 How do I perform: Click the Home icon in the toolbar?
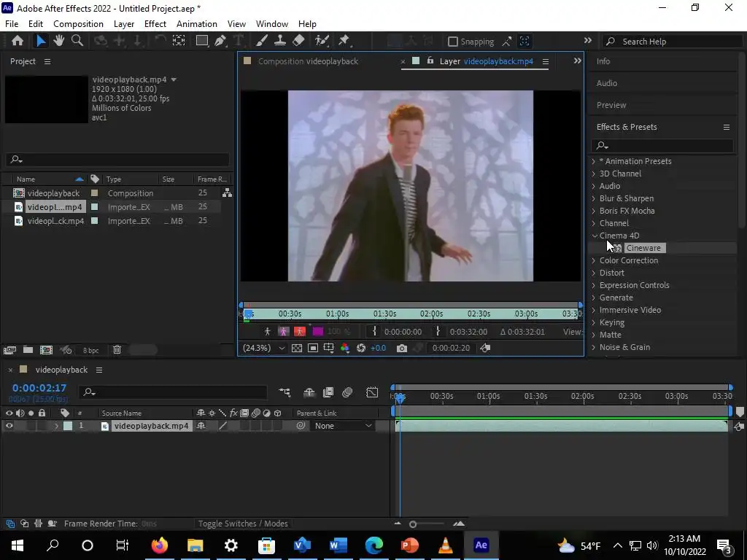[x=18, y=41]
